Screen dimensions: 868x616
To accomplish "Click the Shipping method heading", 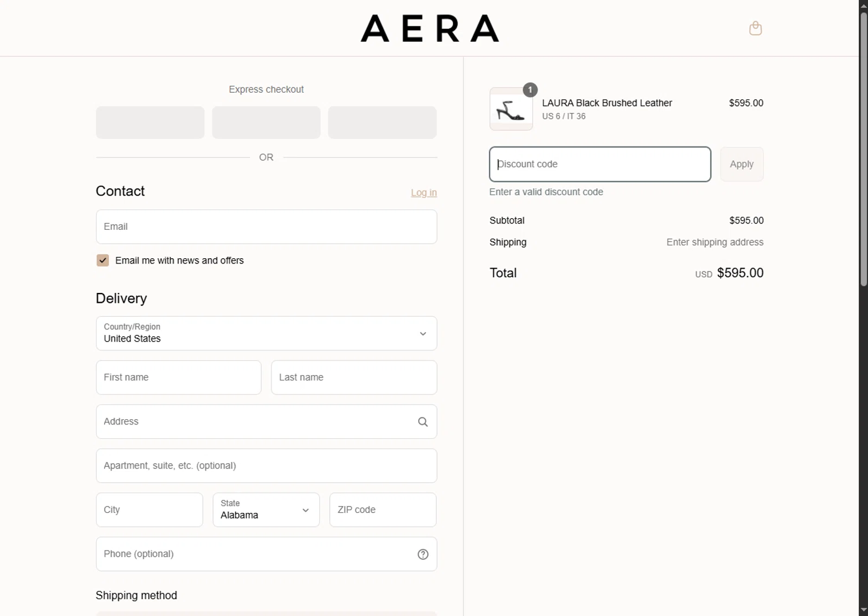I will point(137,596).
